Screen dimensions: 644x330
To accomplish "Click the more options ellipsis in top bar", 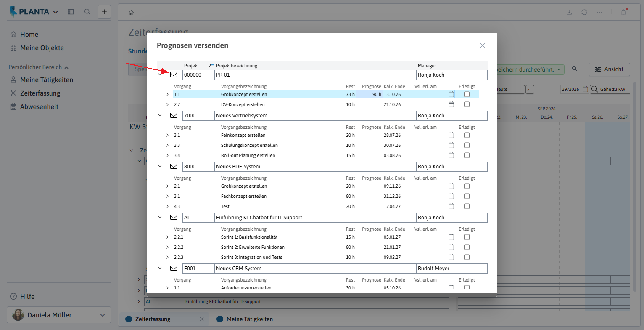I will (599, 12).
